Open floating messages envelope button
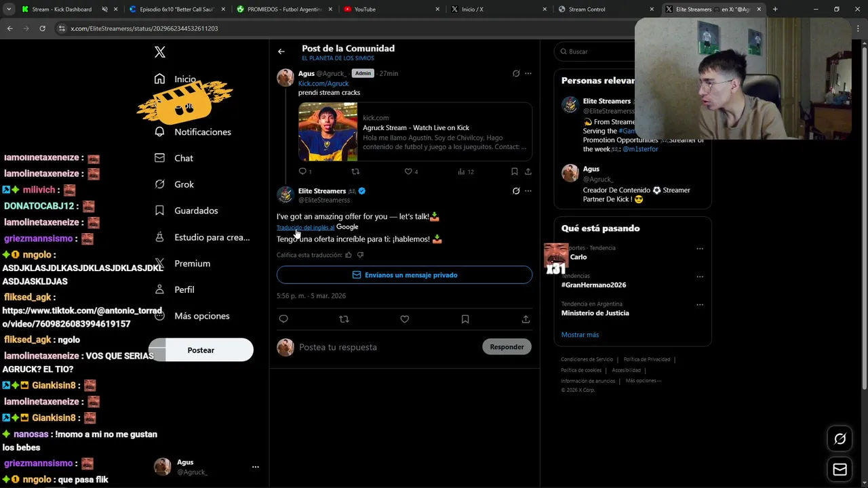Viewport: 868px width, 488px height. (x=840, y=470)
